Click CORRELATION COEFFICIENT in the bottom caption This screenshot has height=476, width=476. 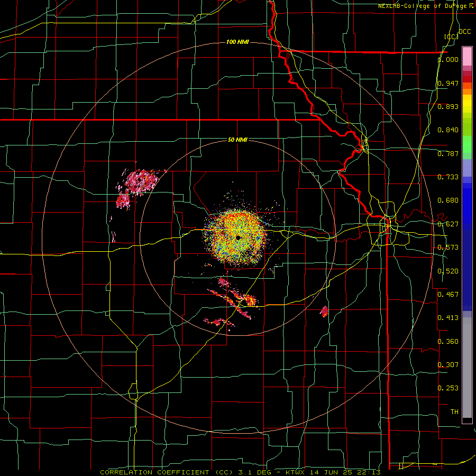pos(154,472)
